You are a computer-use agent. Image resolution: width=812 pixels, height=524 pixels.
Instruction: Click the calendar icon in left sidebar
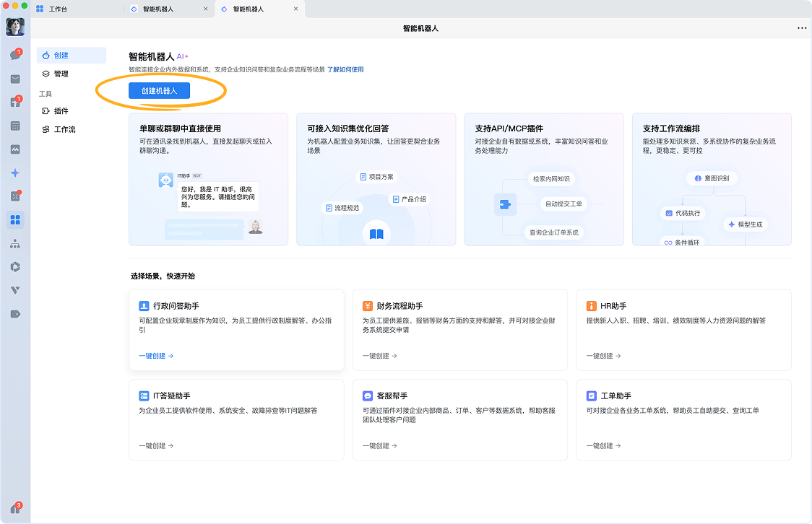click(15, 126)
